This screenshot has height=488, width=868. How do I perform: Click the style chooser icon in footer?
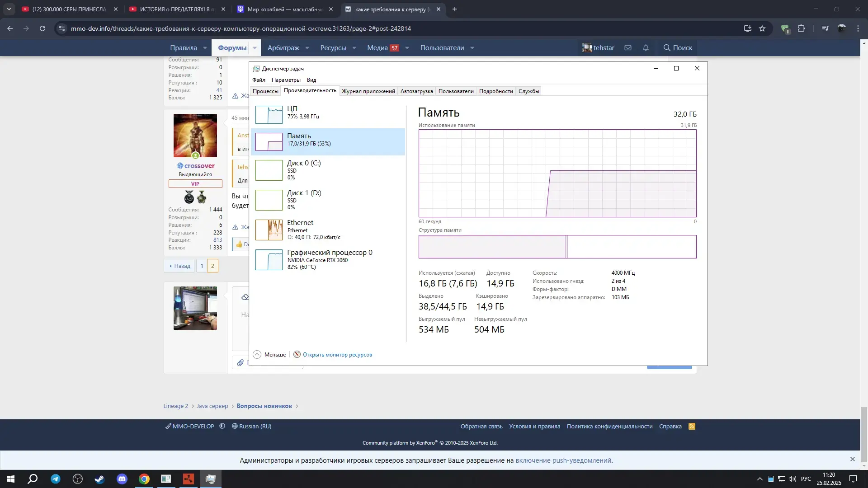tap(222, 426)
